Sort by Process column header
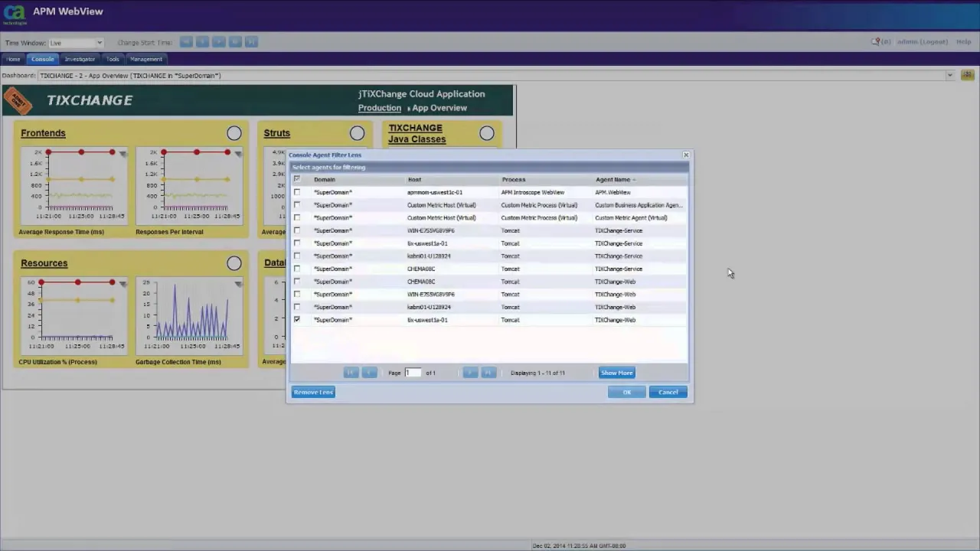Image resolution: width=980 pixels, height=551 pixels. [514, 179]
